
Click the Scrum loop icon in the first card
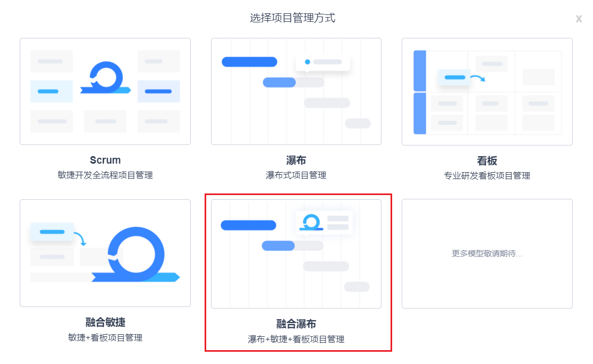[x=105, y=78]
